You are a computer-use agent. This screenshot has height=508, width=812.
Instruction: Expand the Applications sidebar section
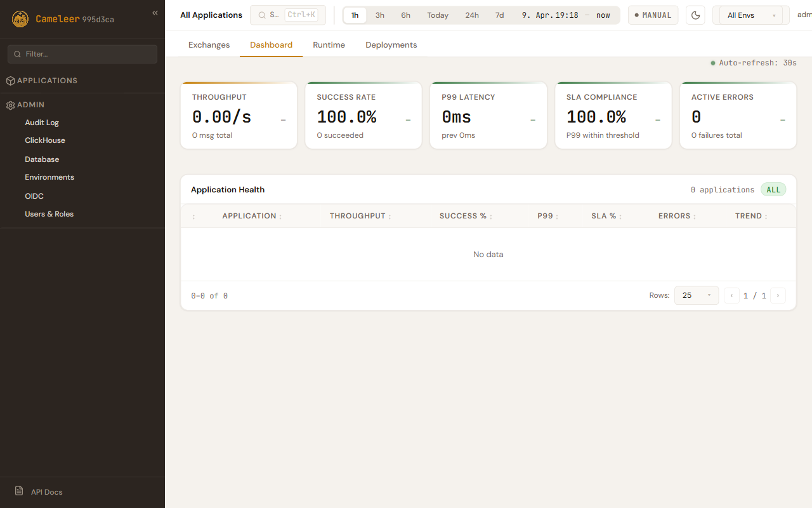point(47,81)
